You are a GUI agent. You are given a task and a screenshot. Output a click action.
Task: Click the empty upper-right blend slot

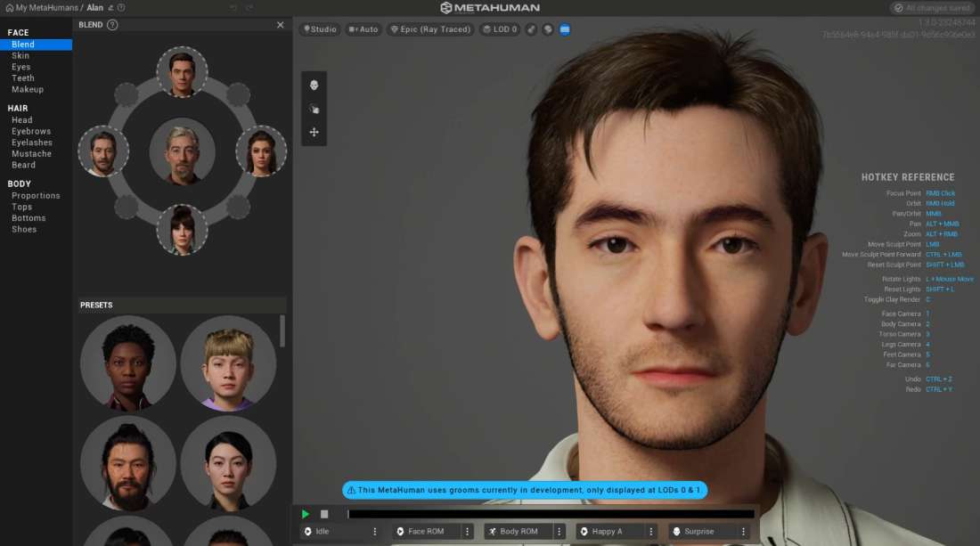238,95
